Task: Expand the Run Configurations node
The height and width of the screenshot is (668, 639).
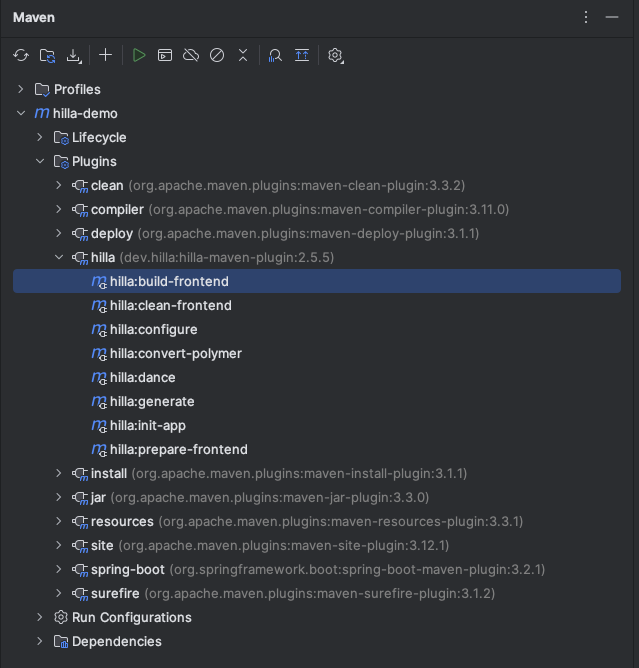Action: coord(40,617)
